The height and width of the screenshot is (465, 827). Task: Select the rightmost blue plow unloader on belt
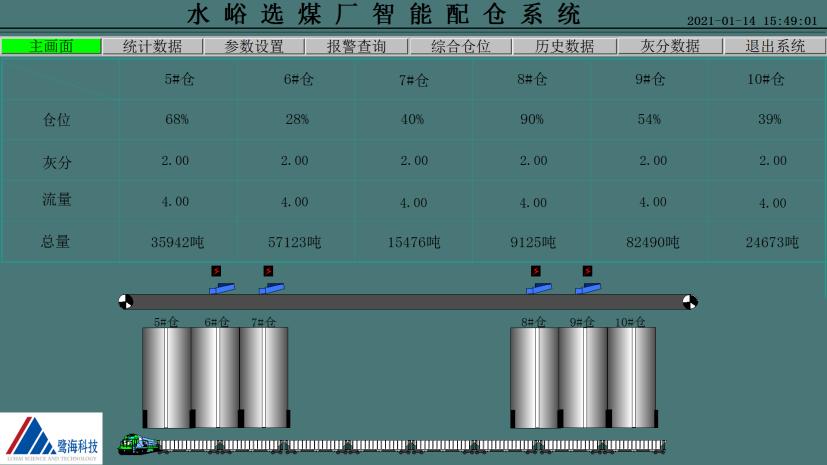point(588,289)
